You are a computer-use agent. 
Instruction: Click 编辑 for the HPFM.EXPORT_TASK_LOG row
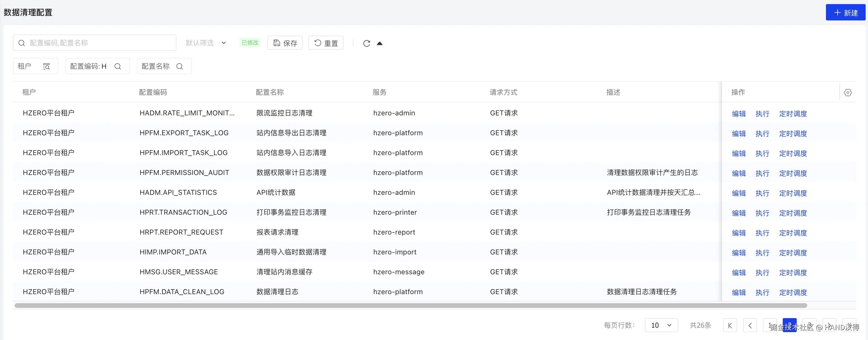[x=739, y=133]
